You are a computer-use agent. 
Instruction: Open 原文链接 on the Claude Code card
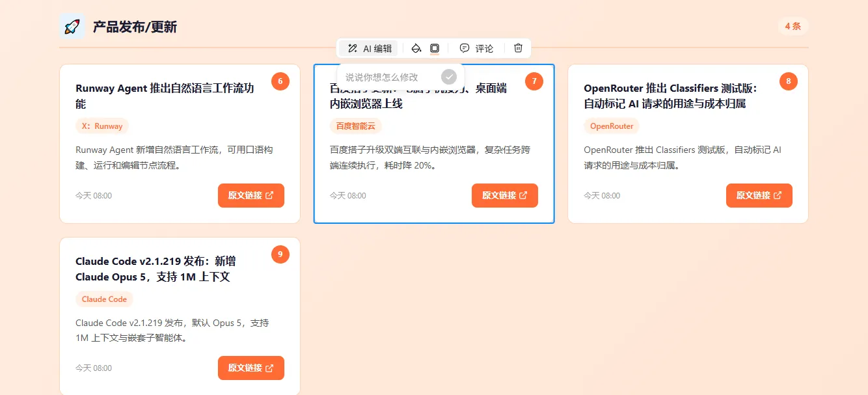point(251,368)
